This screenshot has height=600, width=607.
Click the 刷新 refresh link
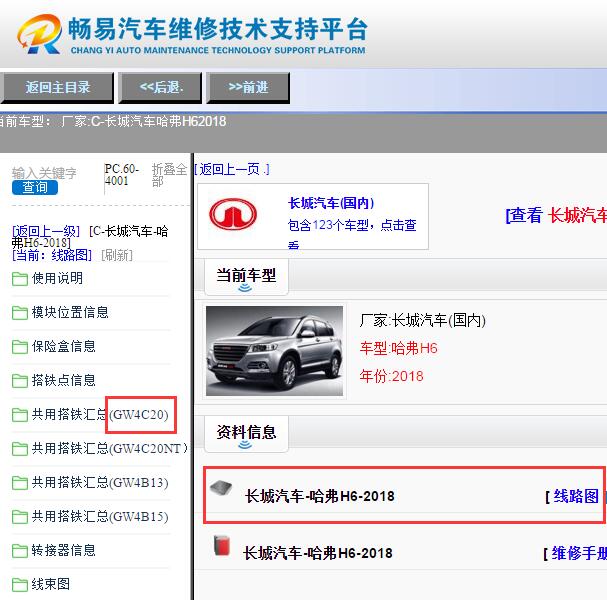(x=117, y=255)
